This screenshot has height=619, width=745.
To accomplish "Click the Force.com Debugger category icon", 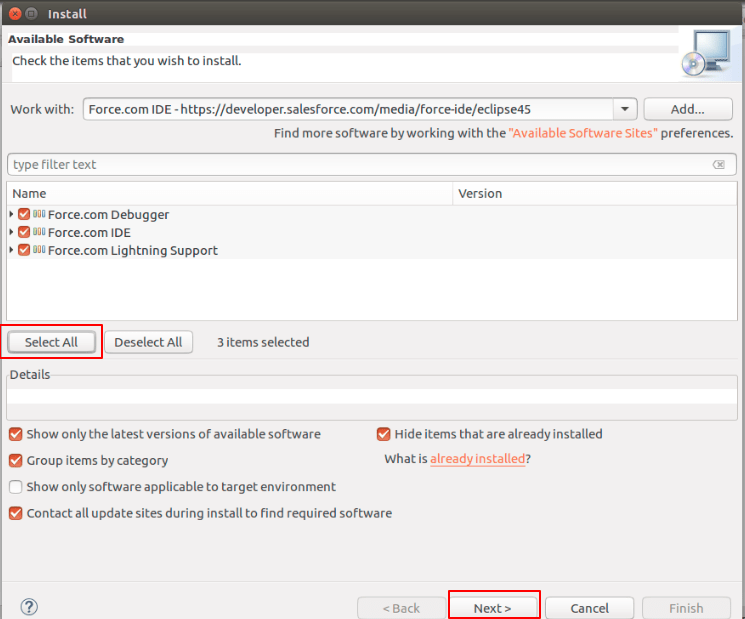I will pyautogui.click(x=39, y=214).
